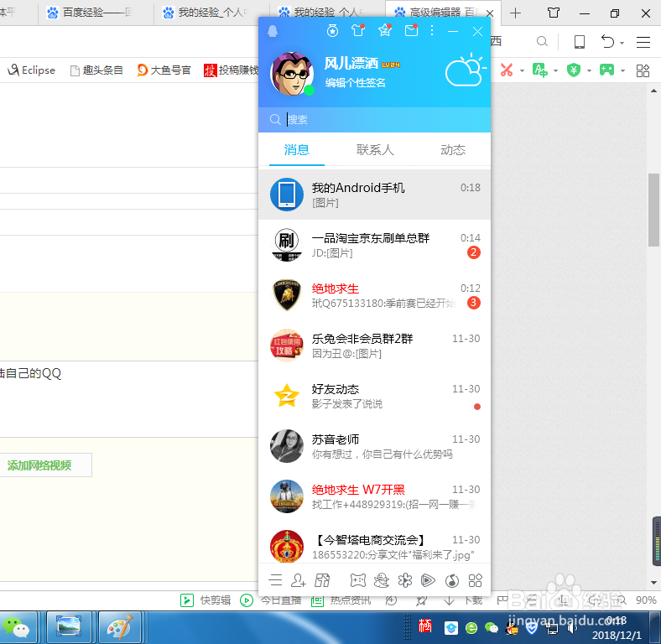Open the QQ medal icon in header
Image resolution: width=661 pixels, height=644 pixels.
point(333,31)
